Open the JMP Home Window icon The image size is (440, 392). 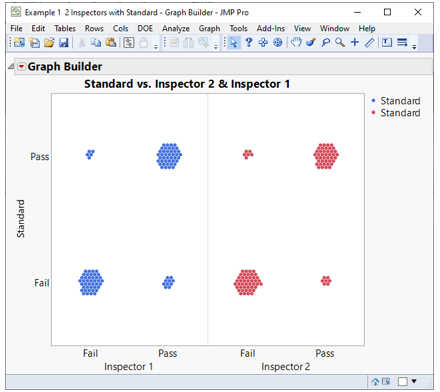(x=376, y=381)
